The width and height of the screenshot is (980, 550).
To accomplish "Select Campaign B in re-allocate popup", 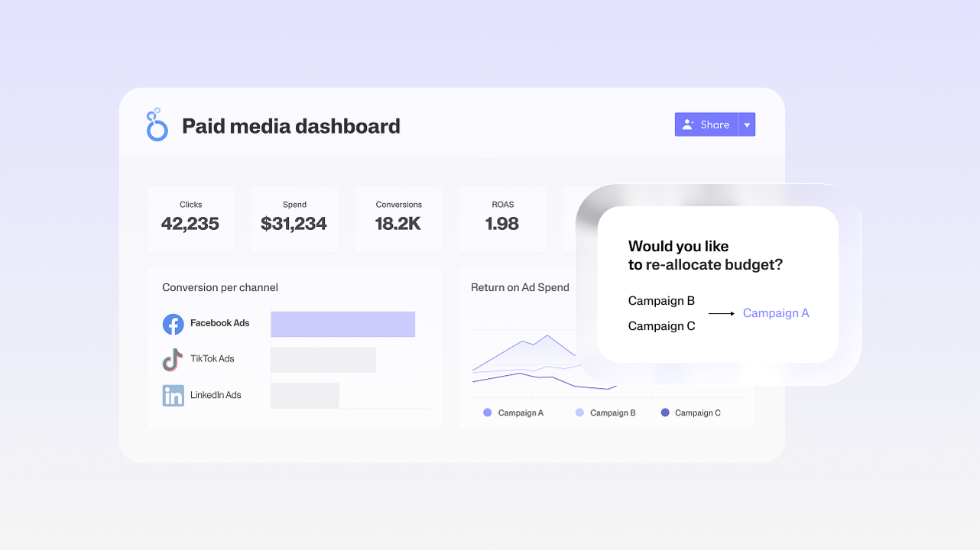I will (661, 301).
